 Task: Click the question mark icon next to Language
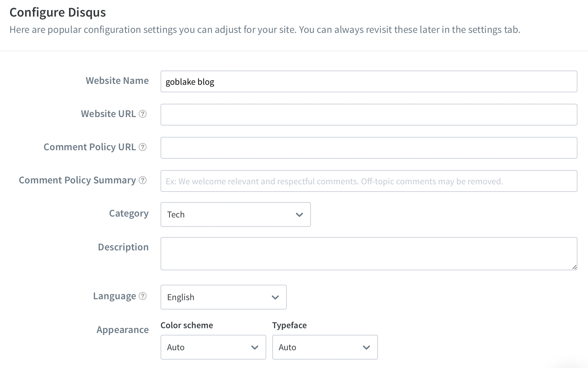142,296
